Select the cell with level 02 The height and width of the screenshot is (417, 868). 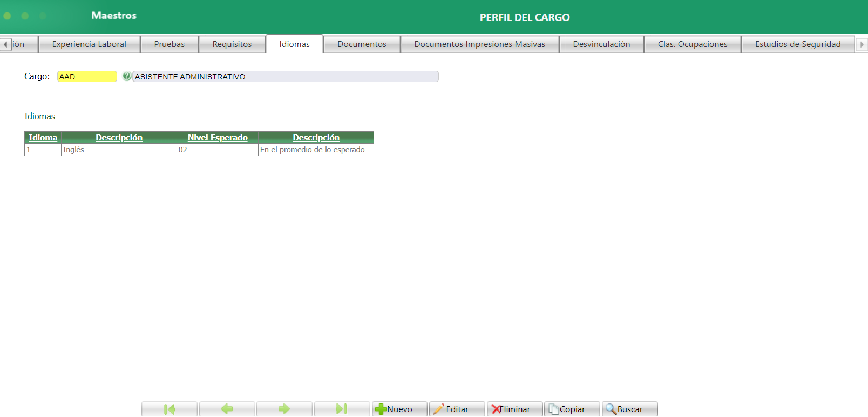click(x=218, y=150)
